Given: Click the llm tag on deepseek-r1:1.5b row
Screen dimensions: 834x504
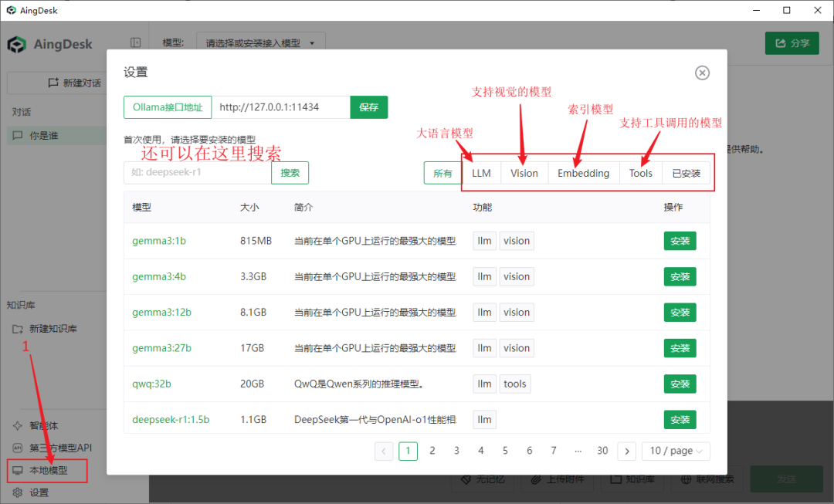Looking at the screenshot, I should tap(484, 419).
